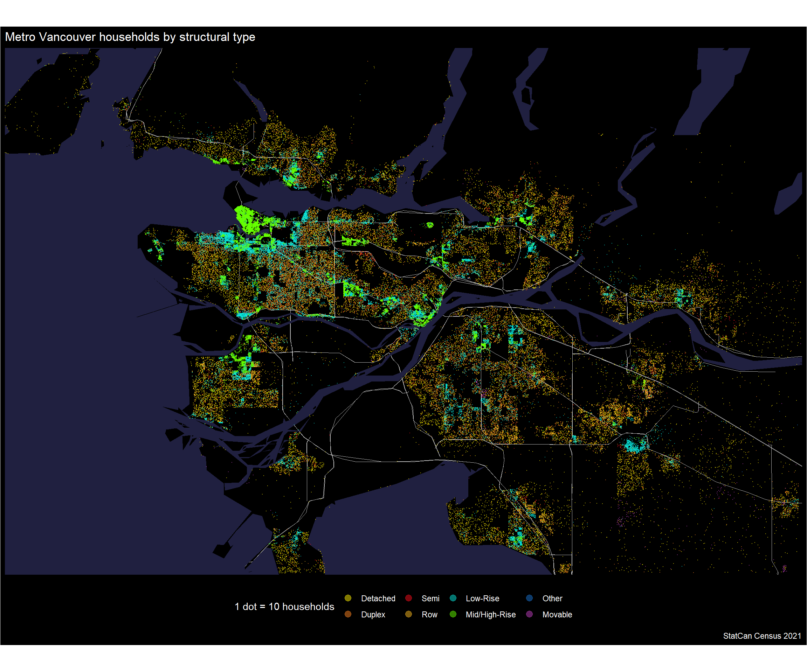Click the StatCan Census 2021 source caption
Screen dimensions: 807x672
762,636
